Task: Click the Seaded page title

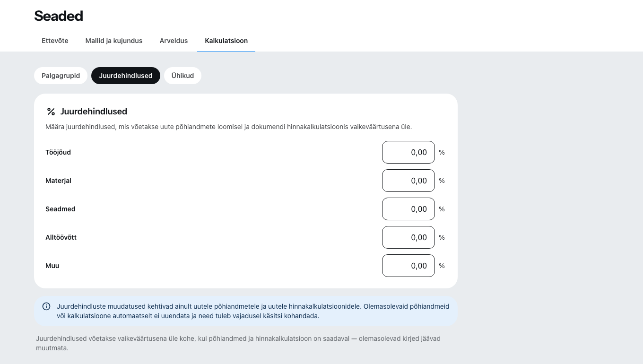Action: [x=59, y=16]
